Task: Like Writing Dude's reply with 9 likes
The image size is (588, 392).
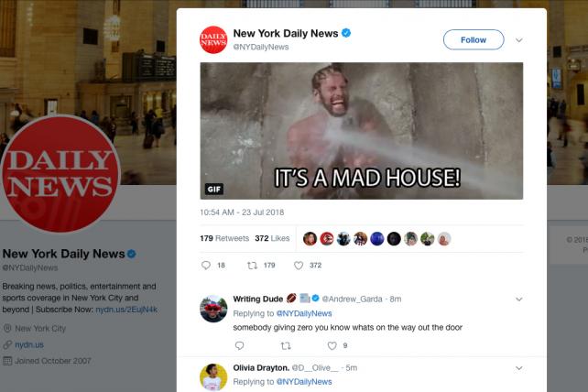Action: pyautogui.click(x=332, y=345)
